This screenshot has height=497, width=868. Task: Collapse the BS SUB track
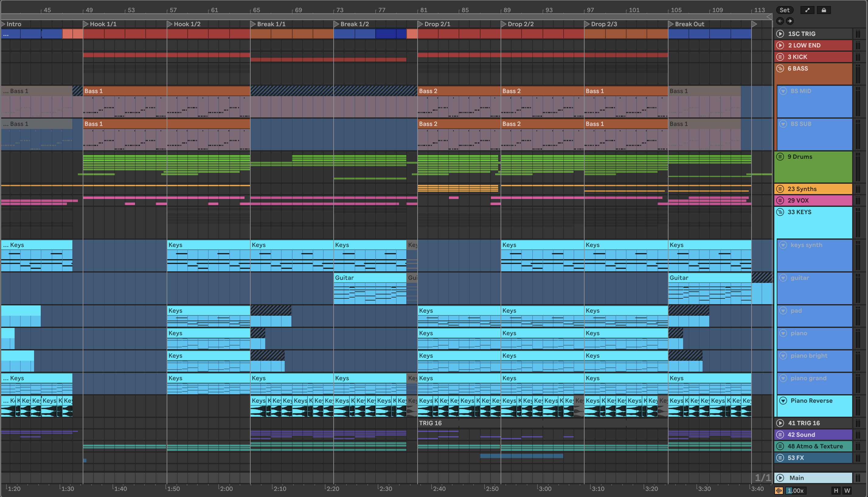(783, 124)
